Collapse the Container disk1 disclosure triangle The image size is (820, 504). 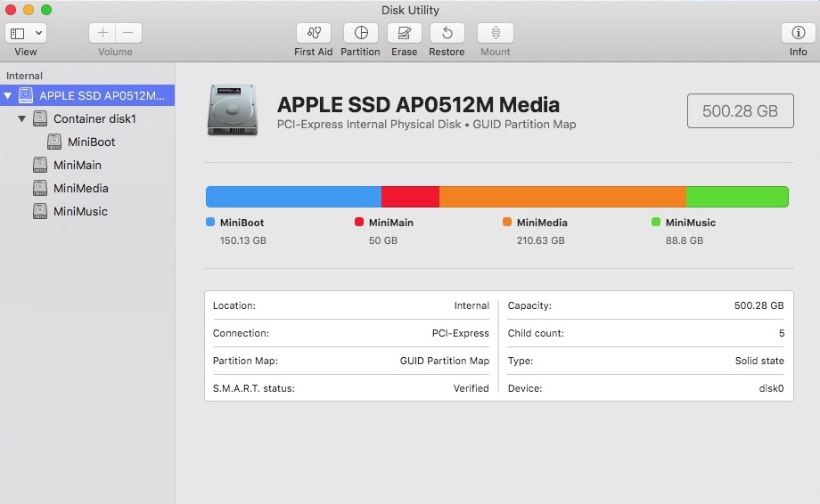(x=22, y=119)
